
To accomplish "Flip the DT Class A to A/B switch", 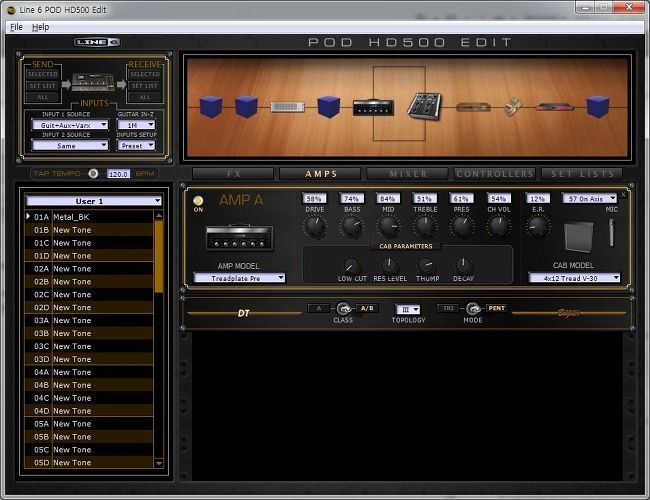I will coord(343,308).
